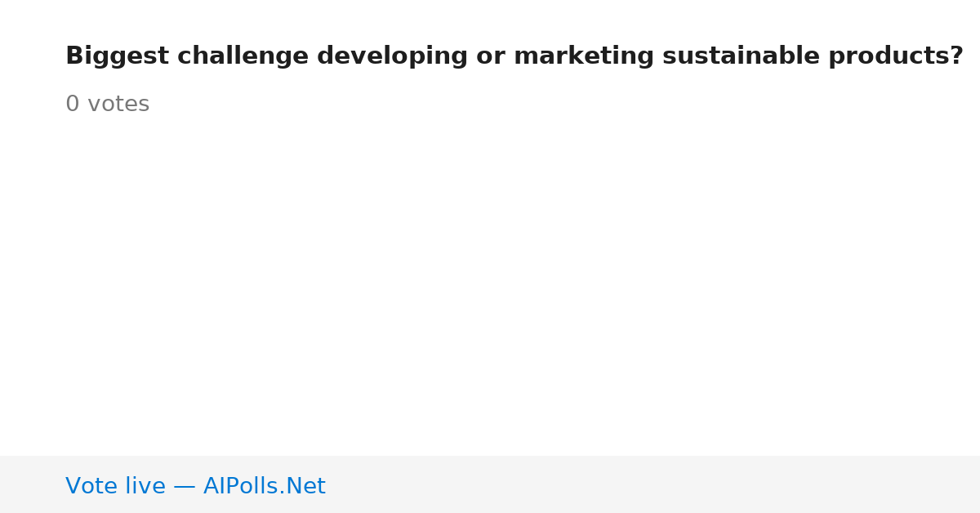Click the gray footer bar background
The width and height of the screenshot is (980, 513).
653,484
